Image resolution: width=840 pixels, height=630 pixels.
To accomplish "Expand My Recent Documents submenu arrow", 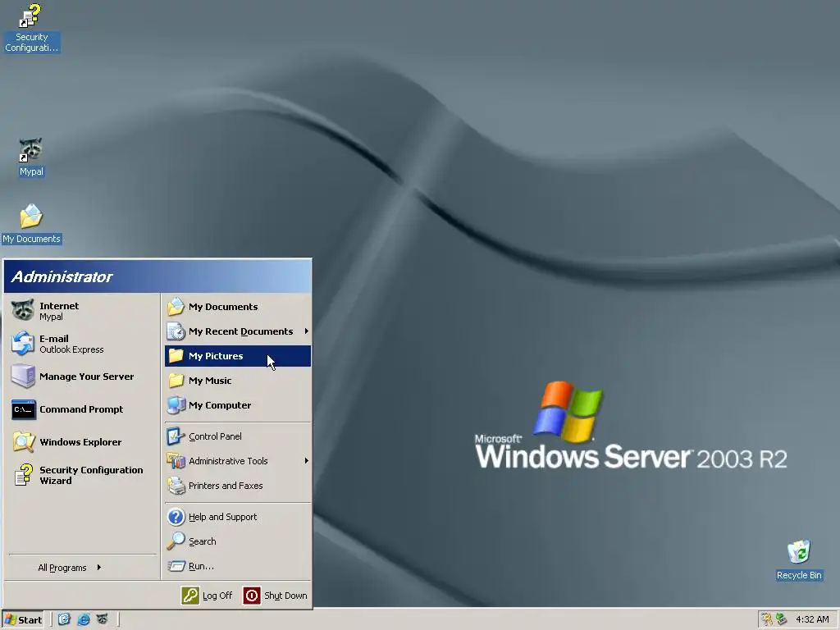I will 307,331.
